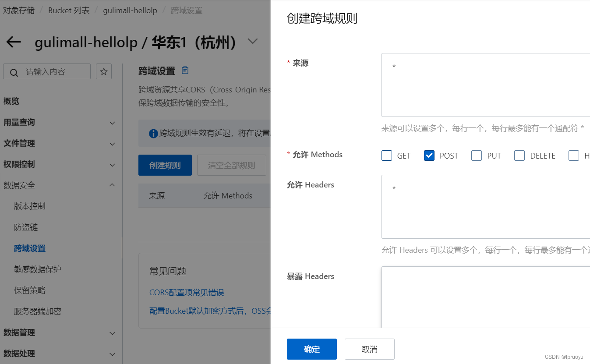This screenshot has height=364, width=590.
Task: Expand the 权限控制 menu section
Action: point(112,165)
